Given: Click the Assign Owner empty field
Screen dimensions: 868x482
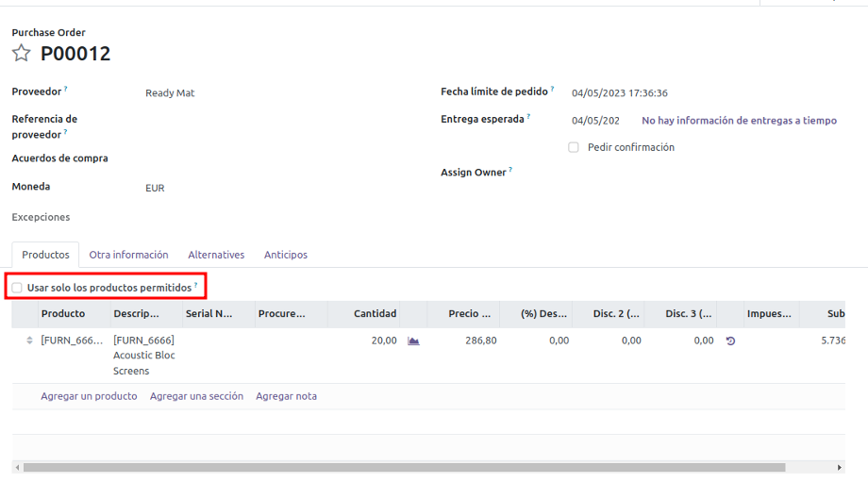Looking at the screenshot, I should tap(703, 173).
